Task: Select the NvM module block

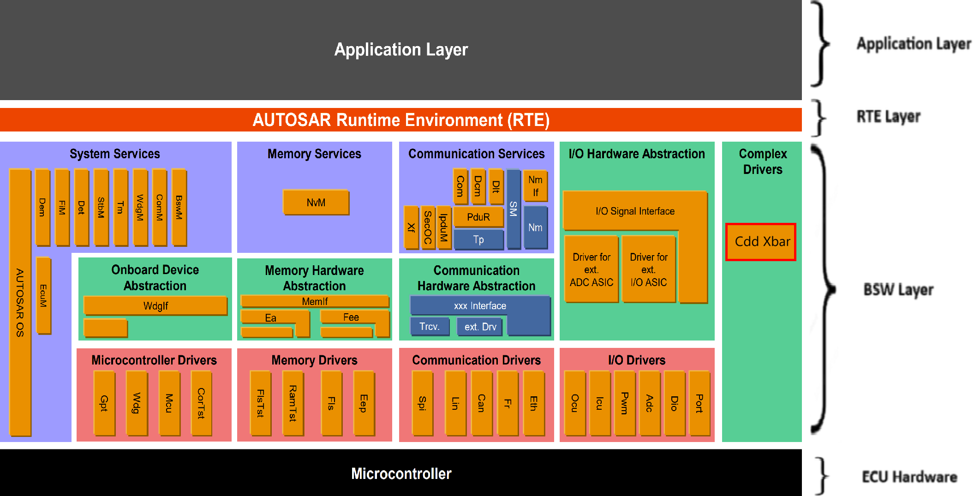Action: coord(316,203)
